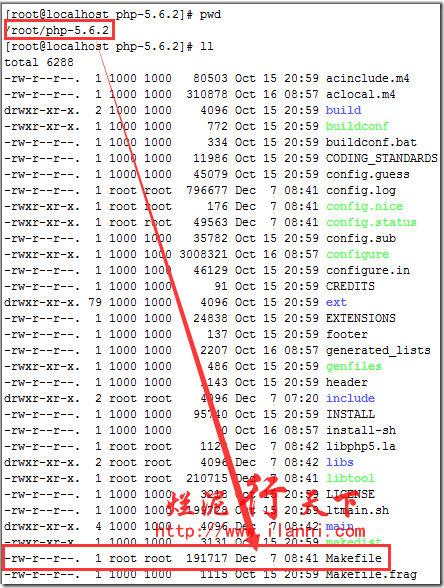
Task: Select the aclocal.m4 filename
Action: pyautogui.click(x=360, y=94)
